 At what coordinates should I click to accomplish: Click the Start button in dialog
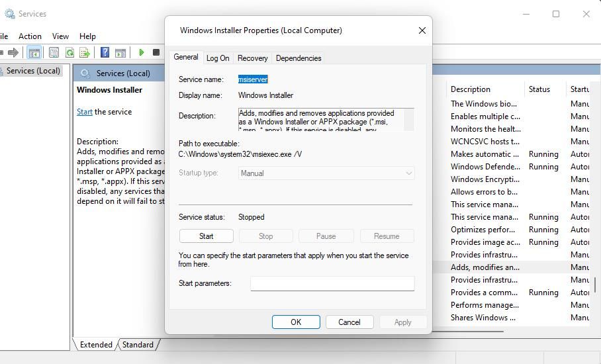207,236
